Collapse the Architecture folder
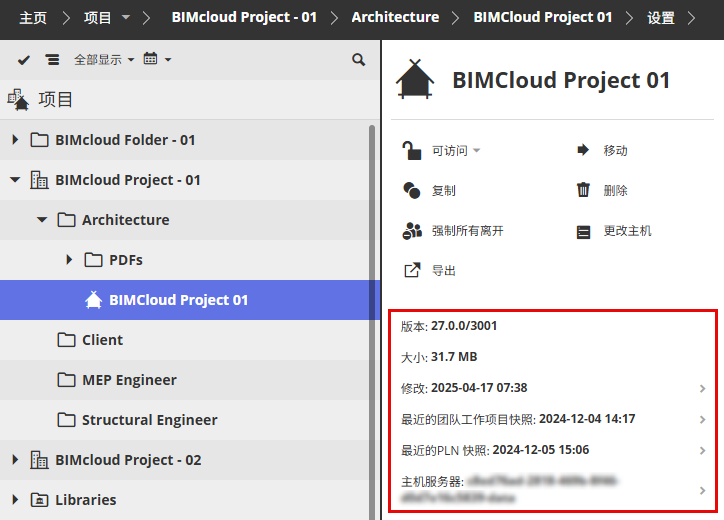Image resolution: width=724 pixels, height=520 pixels. coord(42,220)
